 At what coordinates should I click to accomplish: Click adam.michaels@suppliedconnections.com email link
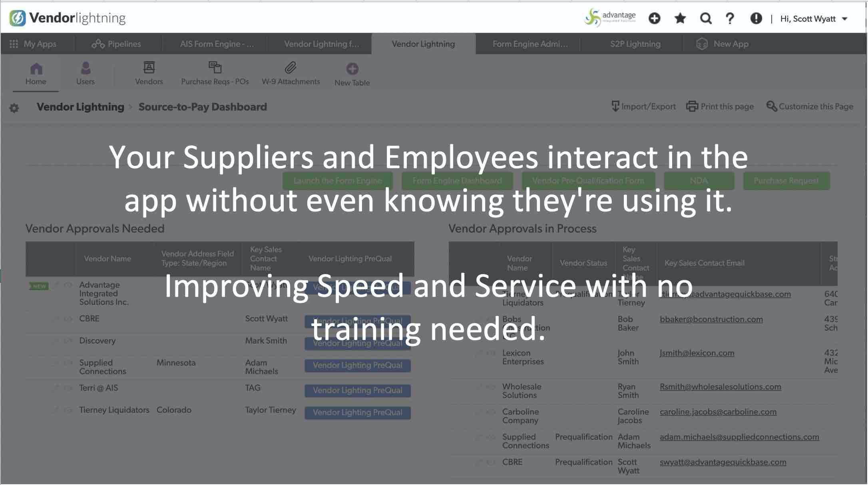pos(739,437)
